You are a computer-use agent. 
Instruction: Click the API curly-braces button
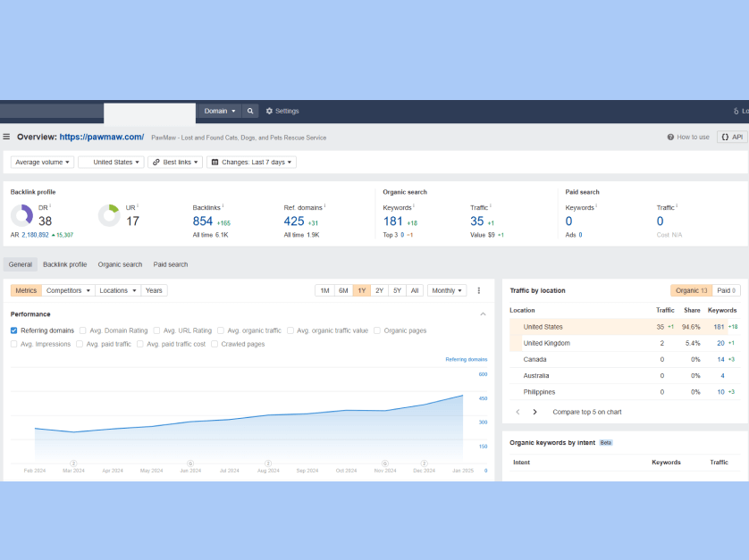[x=731, y=137]
